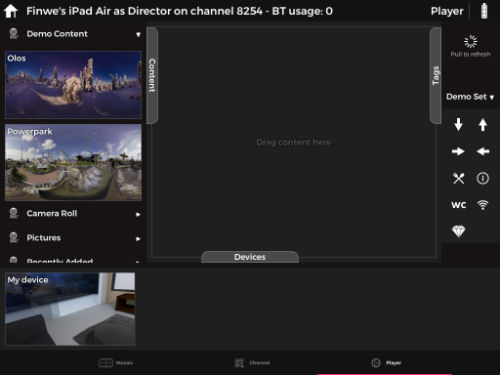Click the Demo Content folder icon
Image resolution: width=500 pixels, height=375 pixels.
click(x=14, y=34)
